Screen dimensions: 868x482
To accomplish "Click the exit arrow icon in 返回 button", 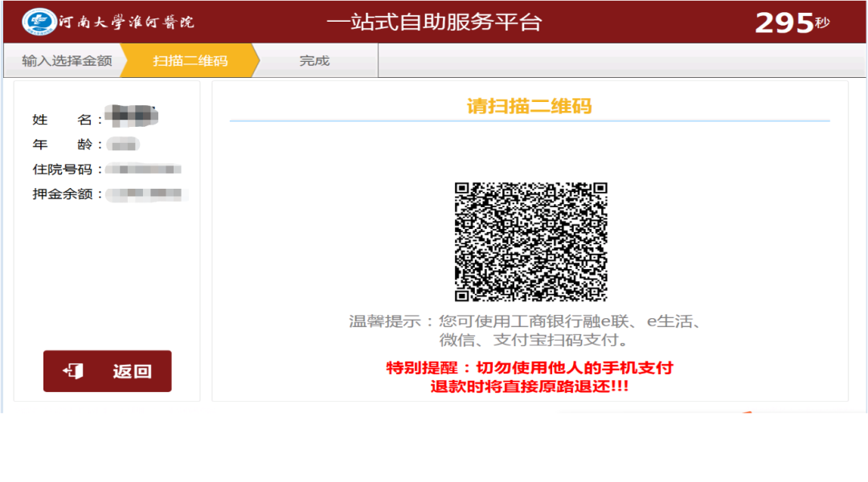I will coord(73,371).
